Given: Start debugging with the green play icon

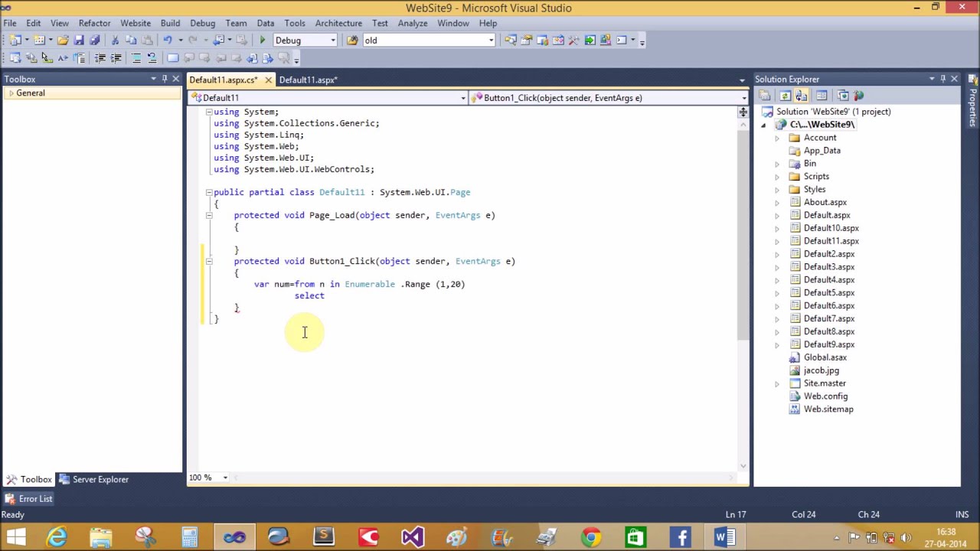Looking at the screenshot, I should pos(263,41).
